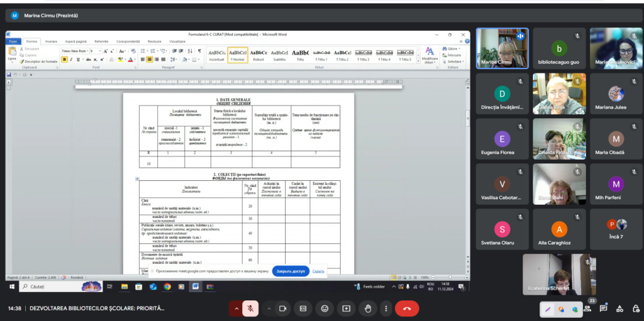The width and height of the screenshot is (644, 321).
Task: Expand audio settings arrow beside microphone
Action: click(x=236, y=308)
